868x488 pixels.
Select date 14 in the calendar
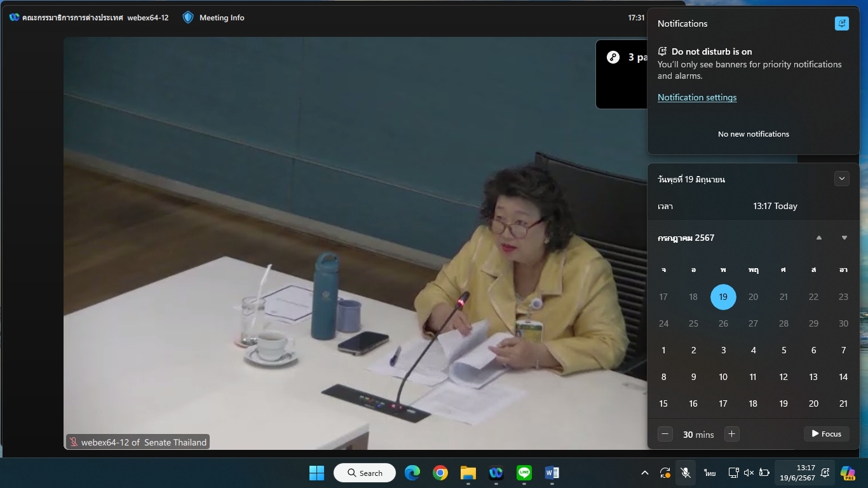pos(843,377)
